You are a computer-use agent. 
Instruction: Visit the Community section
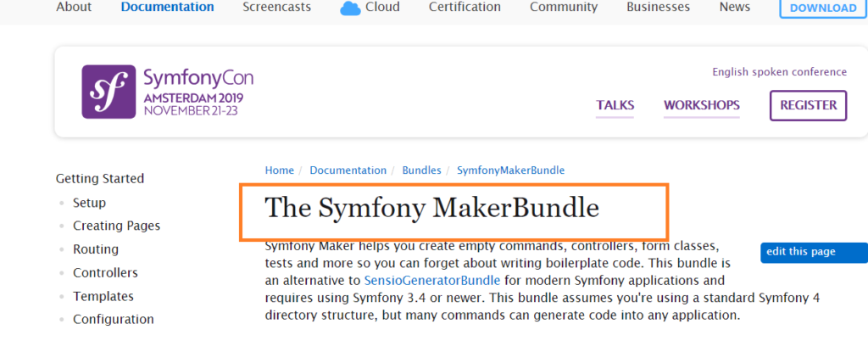click(565, 7)
